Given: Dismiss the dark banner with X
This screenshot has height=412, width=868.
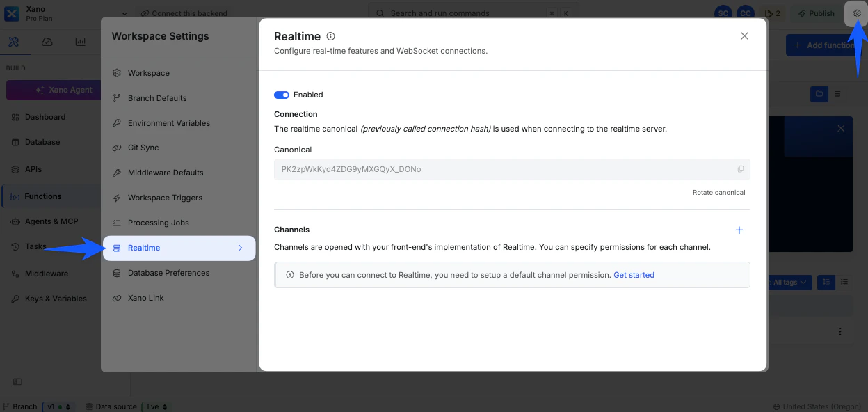Looking at the screenshot, I should (x=841, y=129).
